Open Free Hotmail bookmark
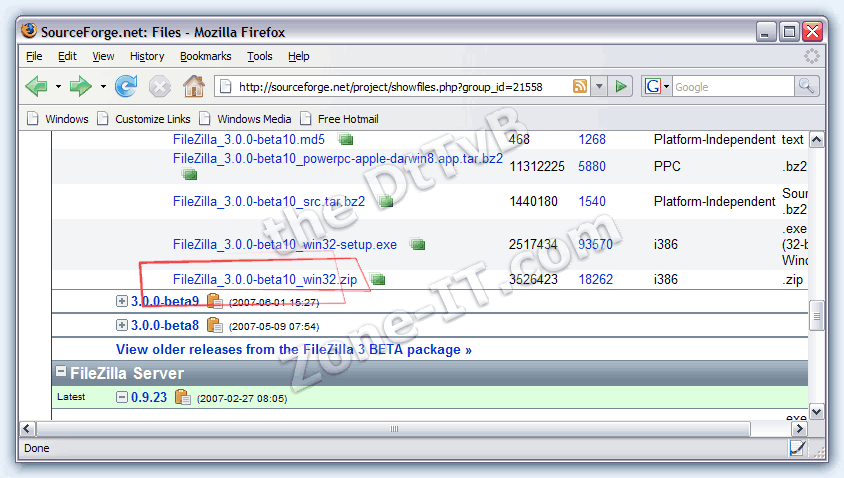 click(339, 118)
